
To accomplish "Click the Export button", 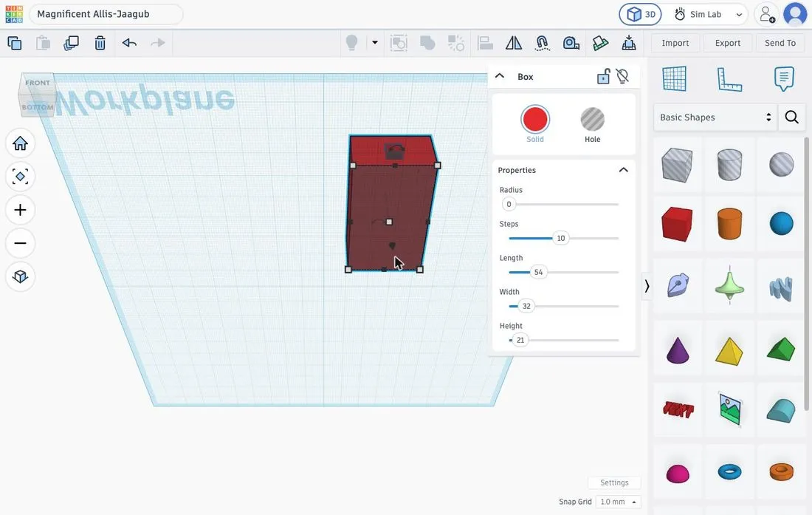I will pyautogui.click(x=728, y=43).
